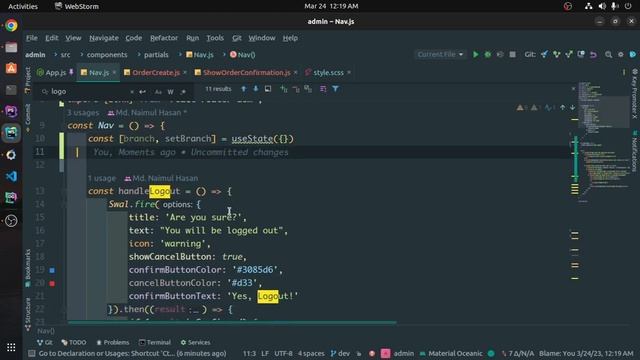Commit changes using Git checkmark icon
Image resolution: width=640 pixels, height=360 pixels.
(x=556, y=54)
